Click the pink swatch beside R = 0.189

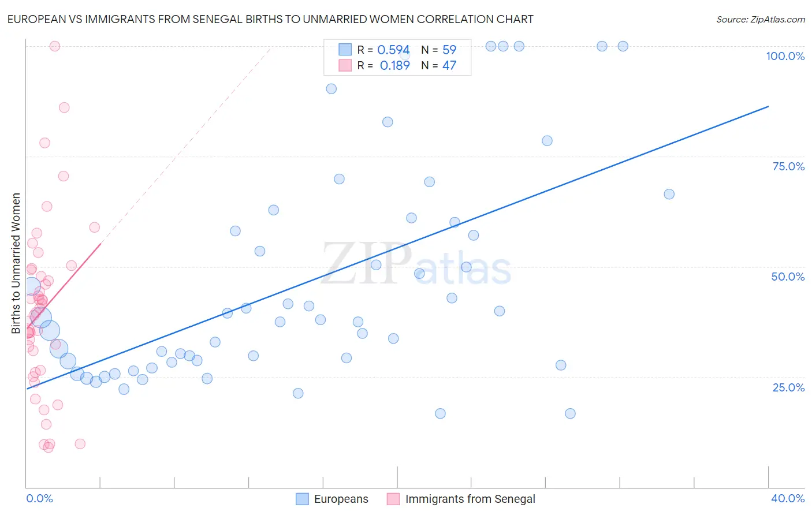point(345,65)
